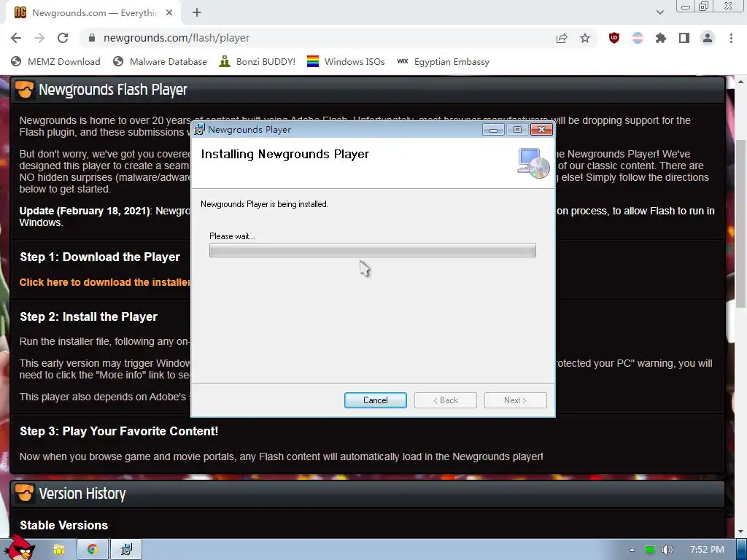Go back to the previous page

16,38
